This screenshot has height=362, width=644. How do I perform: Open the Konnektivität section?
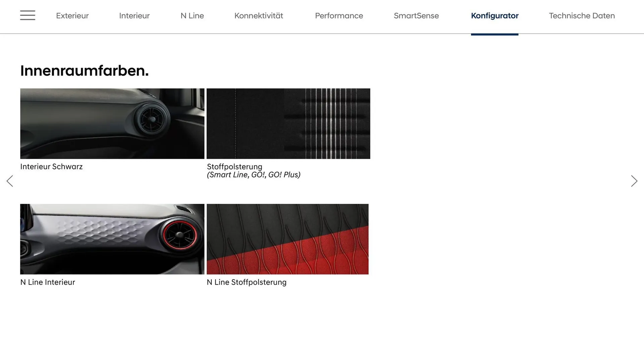259,16
